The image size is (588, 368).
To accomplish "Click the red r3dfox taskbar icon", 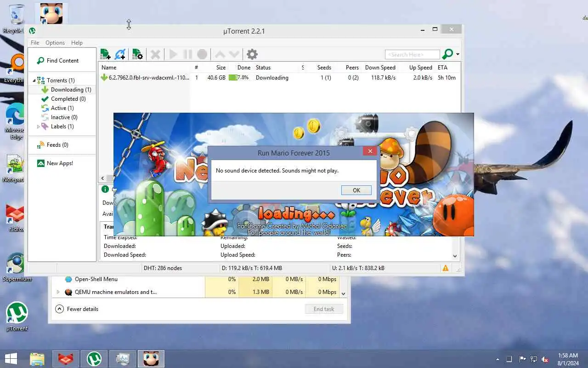I will [x=66, y=359].
